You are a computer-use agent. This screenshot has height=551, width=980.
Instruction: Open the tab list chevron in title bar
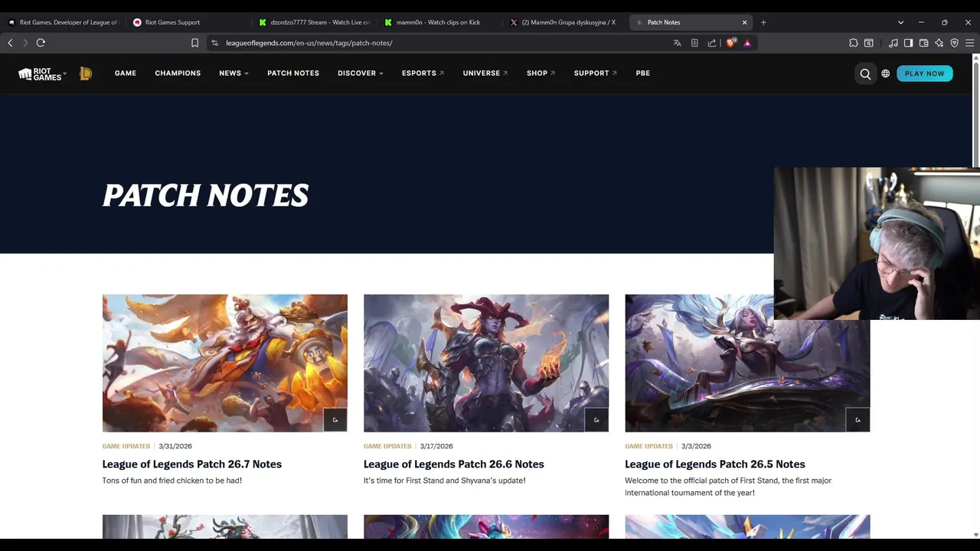click(x=900, y=22)
